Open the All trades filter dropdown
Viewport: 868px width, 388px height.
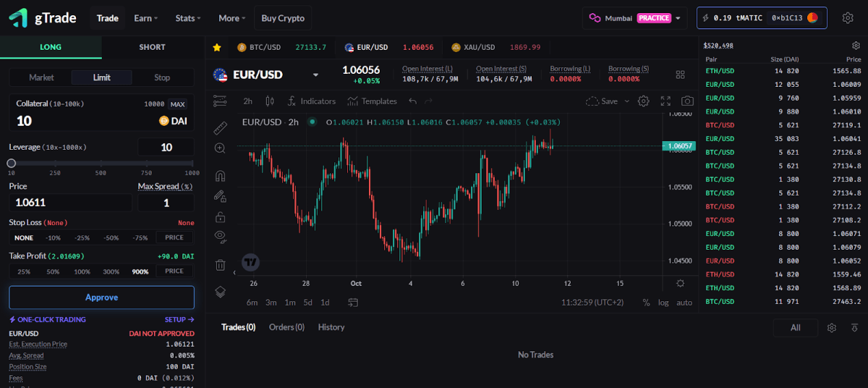[796, 328]
